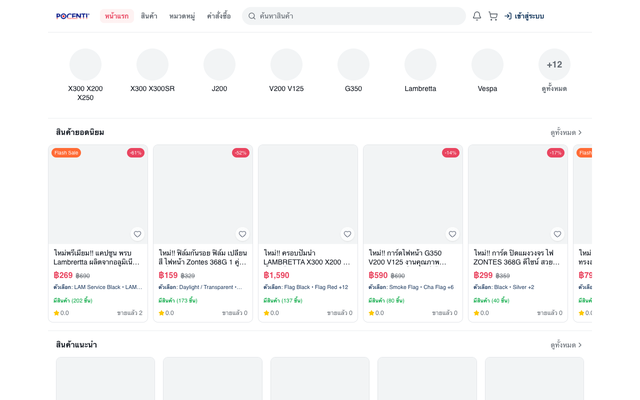Screen dimensions: 640x400
Task: Click the สินค้าแนะนำ section heading
Action: (x=76, y=345)
